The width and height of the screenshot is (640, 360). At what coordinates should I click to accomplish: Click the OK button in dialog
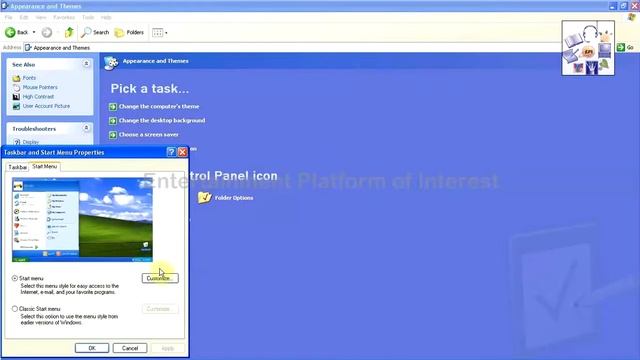(x=92, y=348)
